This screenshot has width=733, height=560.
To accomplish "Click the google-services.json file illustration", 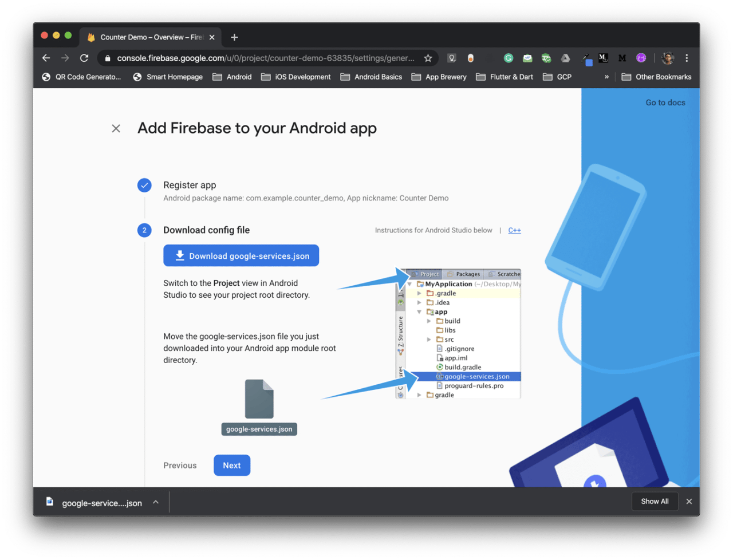I will pyautogui.click(x=259, y=407).
